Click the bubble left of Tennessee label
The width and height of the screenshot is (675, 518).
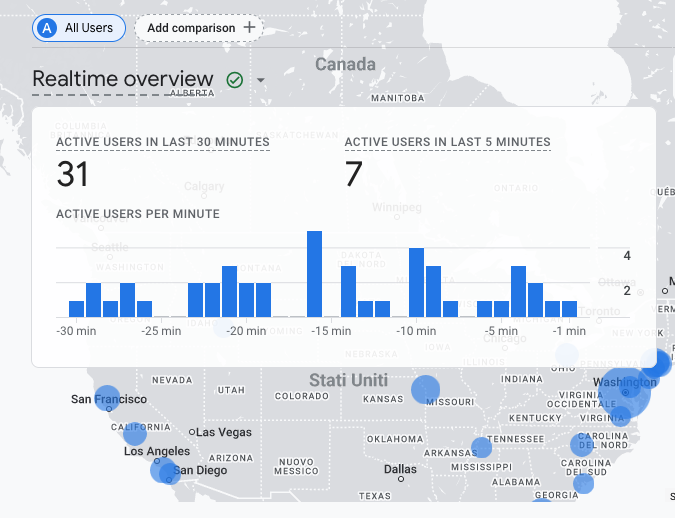pos(482,447)
